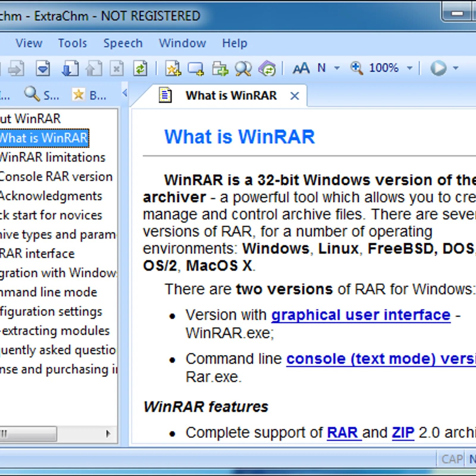Image resolution: width=476 pixels, height=476 pixels.
Task: Open the View menu
Action: (x=29, y=43)
